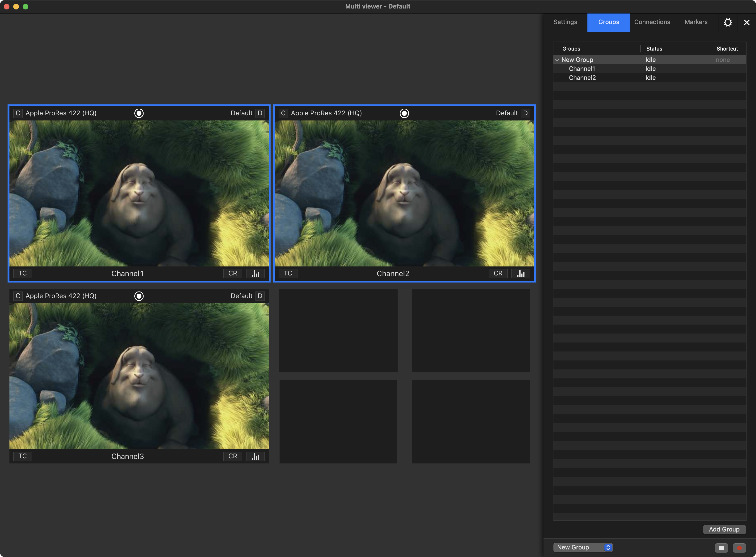
Task: Show audio level meters for Channel3
Action: [255, 456]
